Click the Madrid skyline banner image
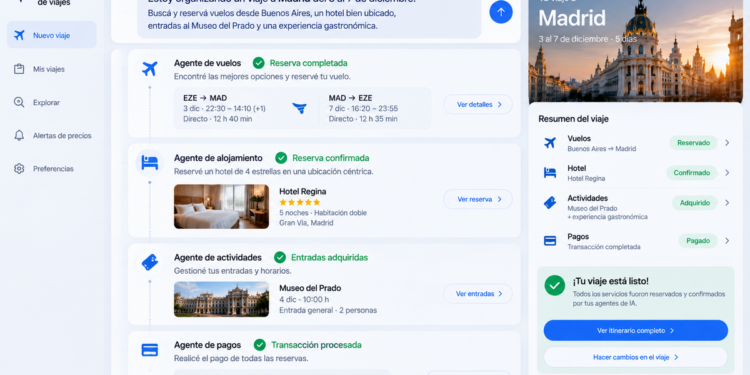The height and width of the screenshot is (375, 750). 636,51
